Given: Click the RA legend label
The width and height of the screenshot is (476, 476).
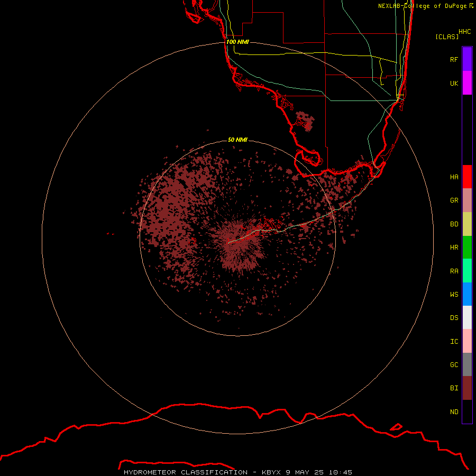Looking at the screenshot, I should (x=454, y=271).
